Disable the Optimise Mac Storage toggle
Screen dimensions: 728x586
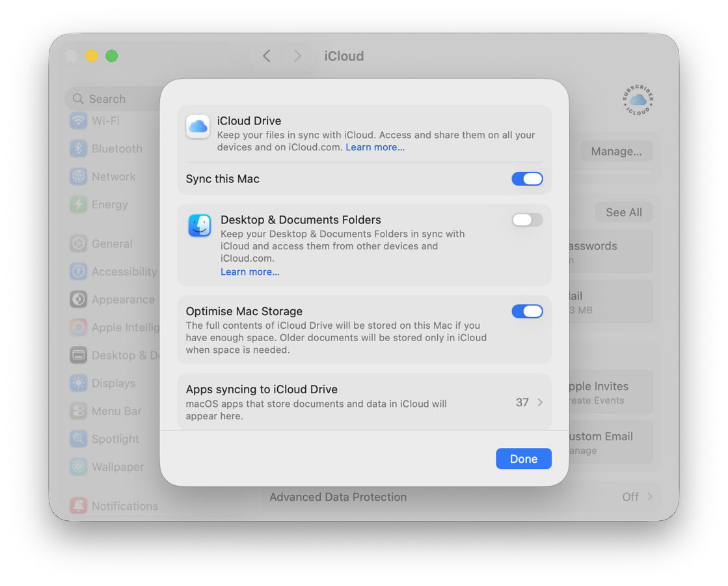[527, 311]
